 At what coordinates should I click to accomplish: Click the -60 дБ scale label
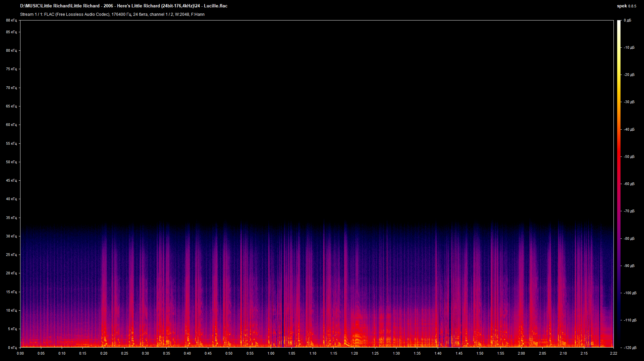pyautogui.click(x=629, y=184)
